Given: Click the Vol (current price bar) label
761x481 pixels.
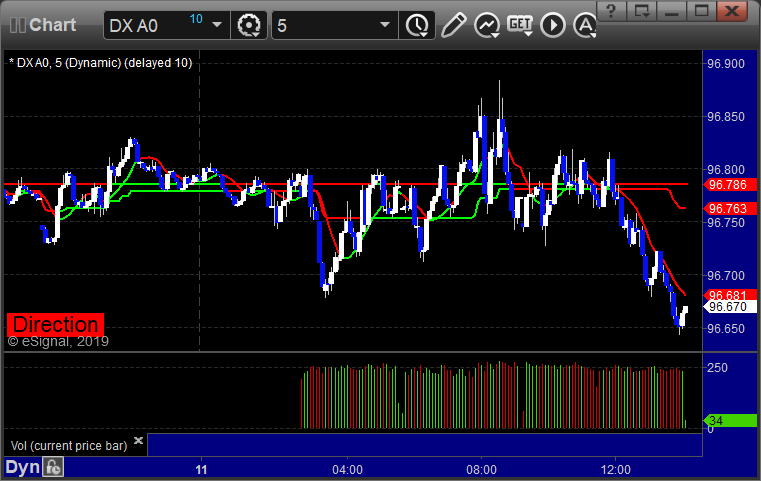Looking at the screenshot, I should click(x=69, y=446).
